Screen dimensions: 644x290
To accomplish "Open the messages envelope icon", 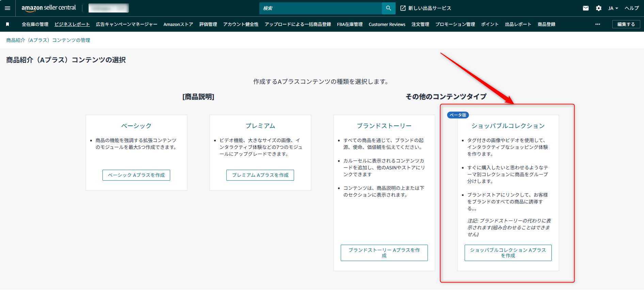I will tap(585, 8).
